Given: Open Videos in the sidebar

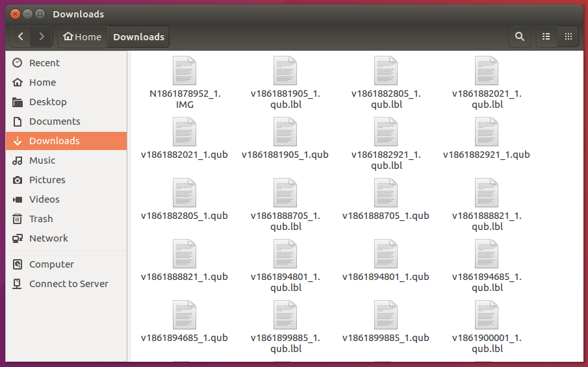Looking at the screenshot, I should point(66,199).
